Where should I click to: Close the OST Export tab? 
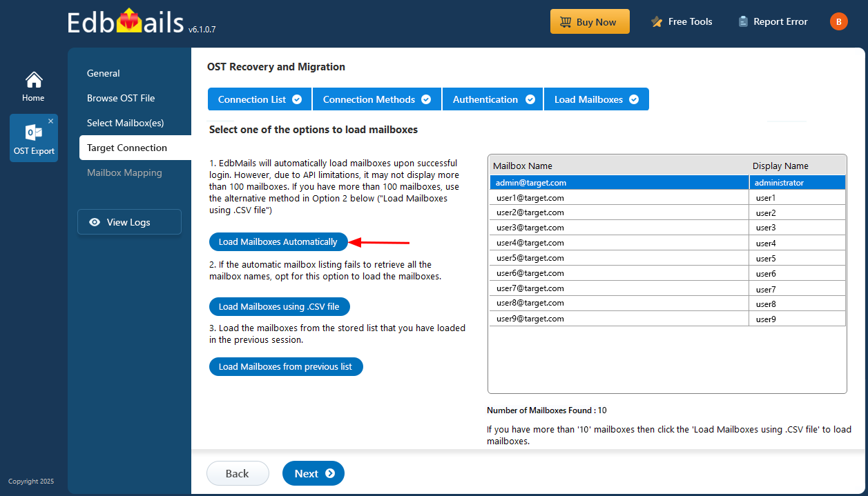point(50,121)
